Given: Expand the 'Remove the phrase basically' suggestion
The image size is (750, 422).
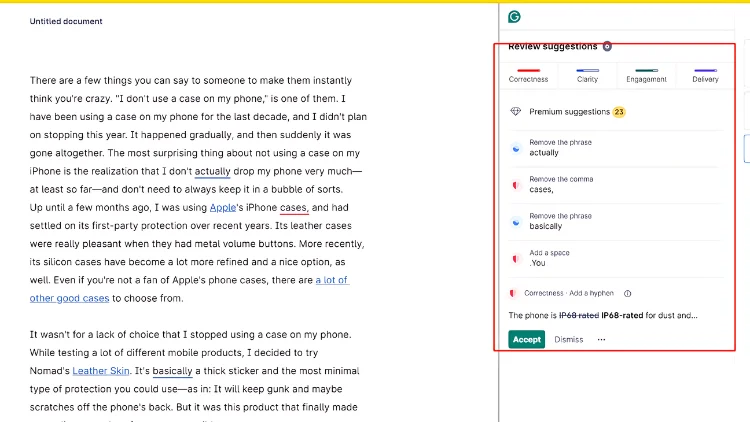Looking at the screenshot, I should (x=615, y=222).
